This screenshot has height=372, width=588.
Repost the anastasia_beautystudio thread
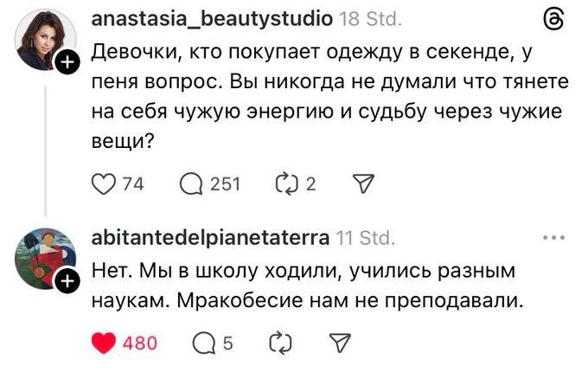pos(284,183)
